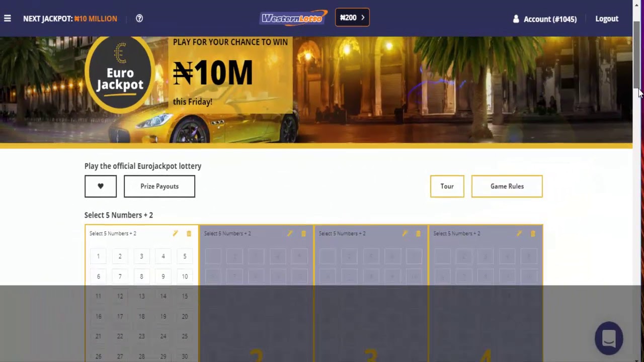
Task: Open Game Rules
Action: point(507,187)
